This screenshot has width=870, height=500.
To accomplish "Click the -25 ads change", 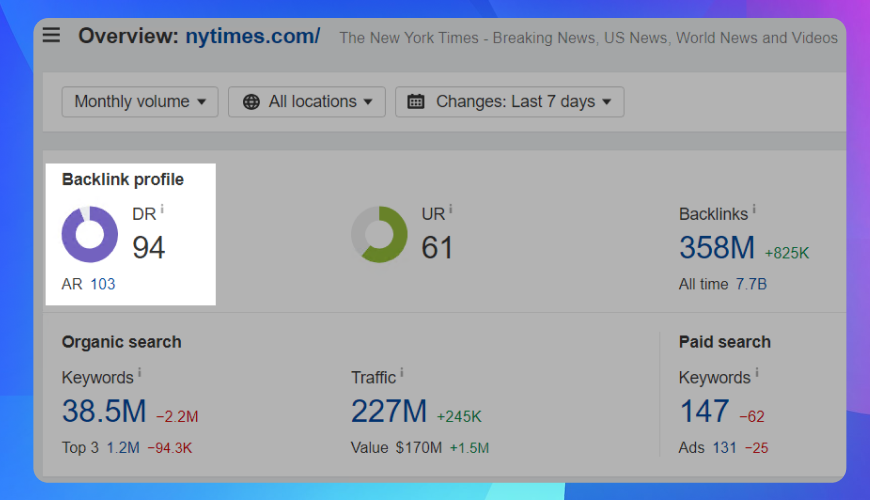I will 756,448.
